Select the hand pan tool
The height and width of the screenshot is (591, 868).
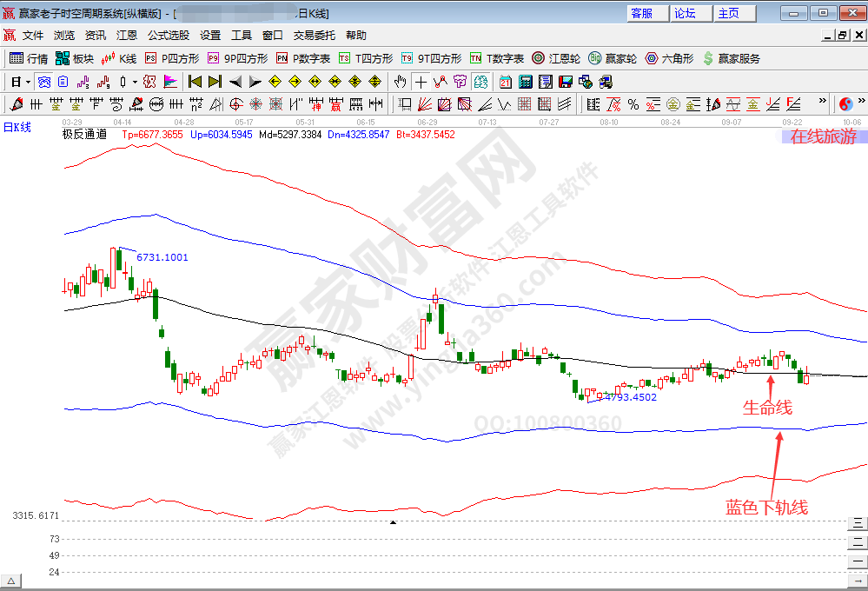tap(400, 82)
